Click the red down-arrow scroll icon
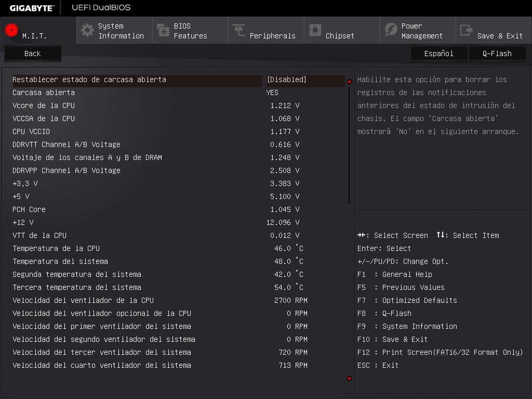The width and height of the screenshot is (532, 399). pos(348,379)
